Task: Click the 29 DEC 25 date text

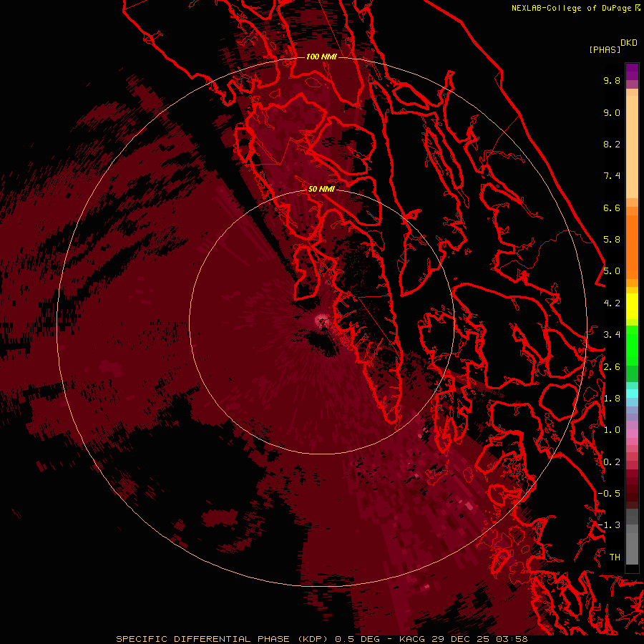Action: coord(461,639)
